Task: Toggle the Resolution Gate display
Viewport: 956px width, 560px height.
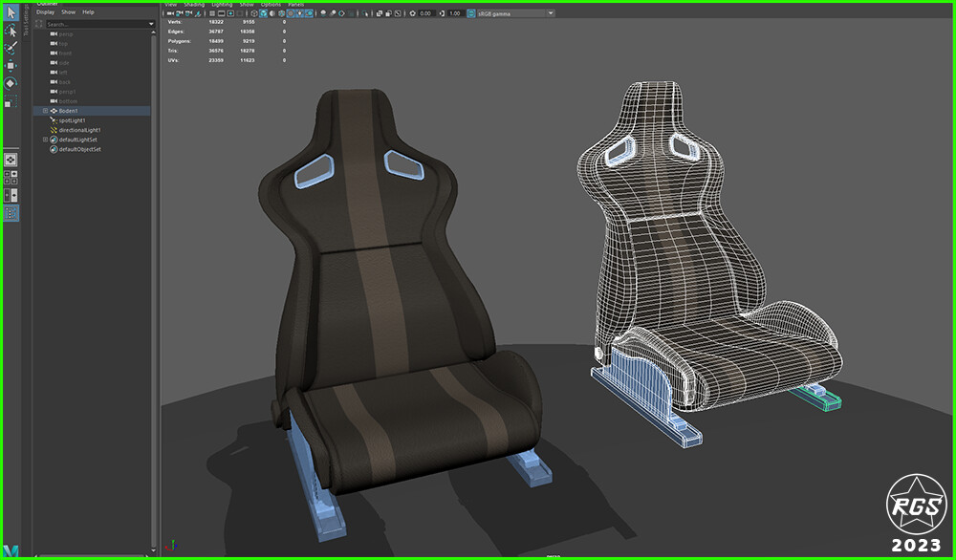Action: (230, 13)
